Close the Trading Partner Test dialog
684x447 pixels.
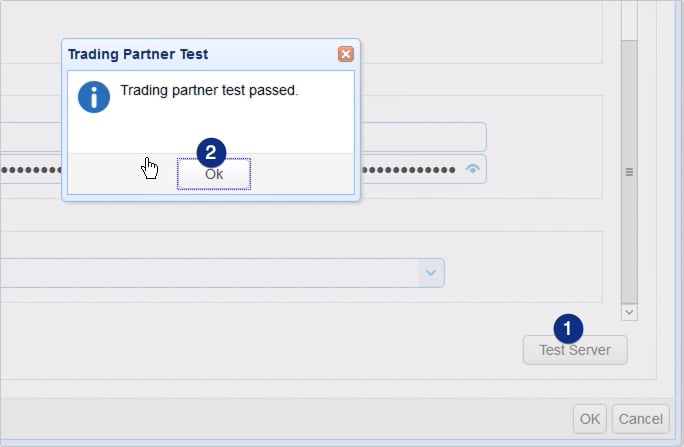[x=345, y=54]
